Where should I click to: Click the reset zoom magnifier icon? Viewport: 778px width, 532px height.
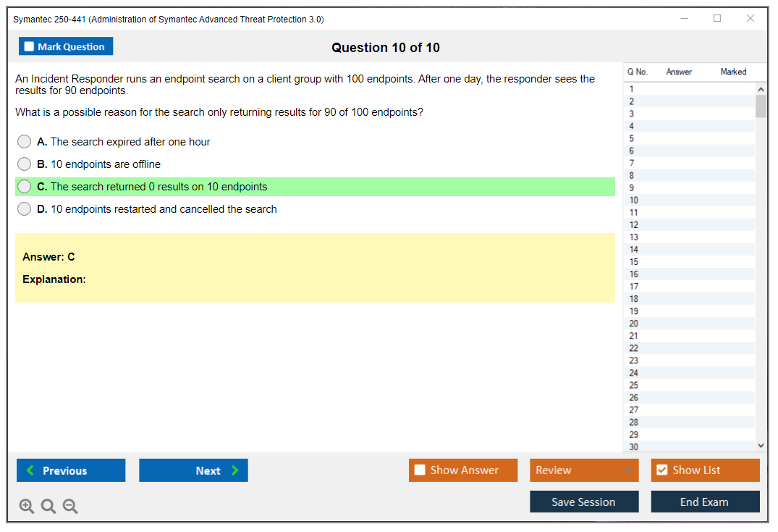click(x=48, y=507)
